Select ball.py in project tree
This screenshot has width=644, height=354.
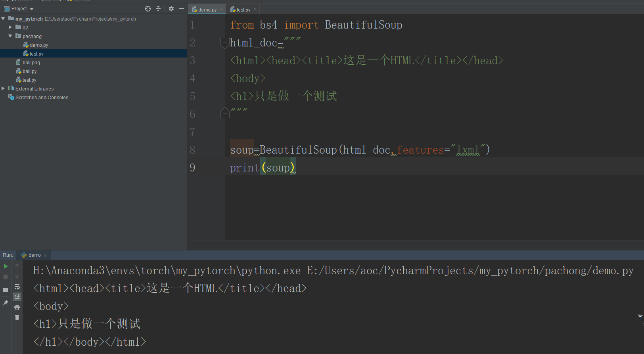click(30, 71)
